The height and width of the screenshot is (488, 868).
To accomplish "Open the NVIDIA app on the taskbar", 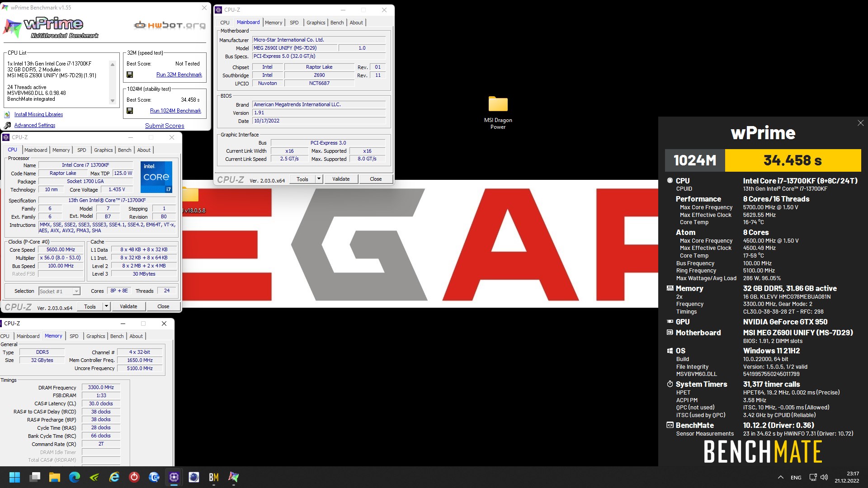I will pyautogui.click(x=94, y=477).
